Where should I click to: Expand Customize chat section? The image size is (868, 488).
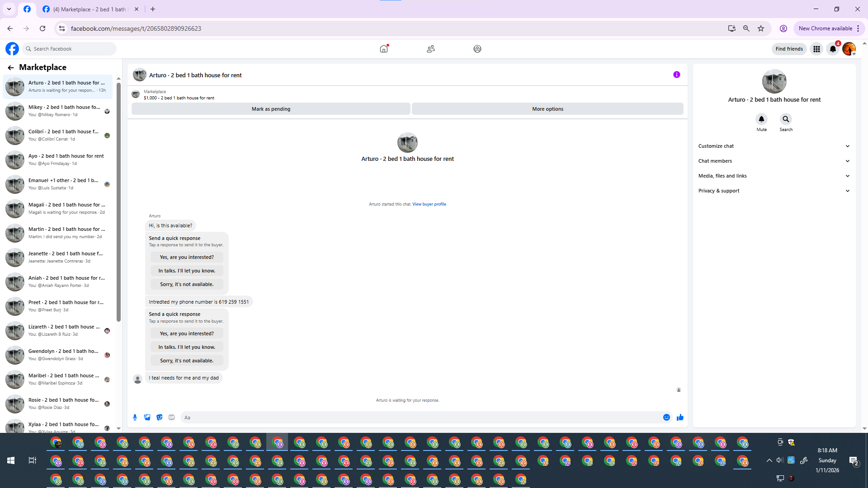(774, 146)
